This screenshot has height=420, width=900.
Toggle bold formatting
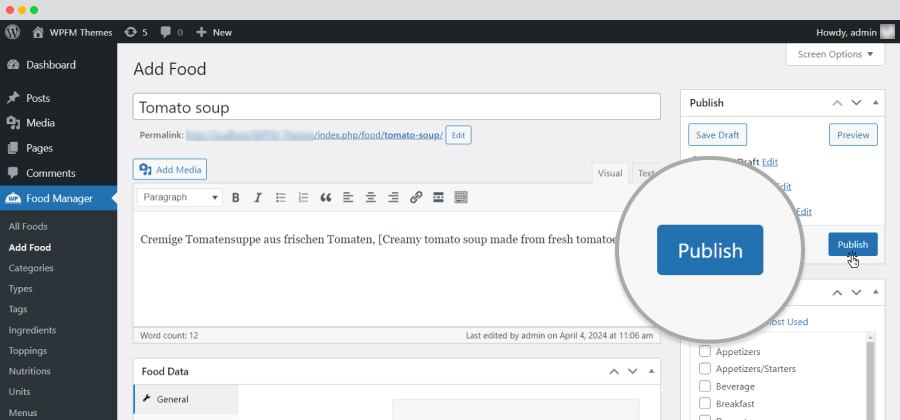click(235, 197)
